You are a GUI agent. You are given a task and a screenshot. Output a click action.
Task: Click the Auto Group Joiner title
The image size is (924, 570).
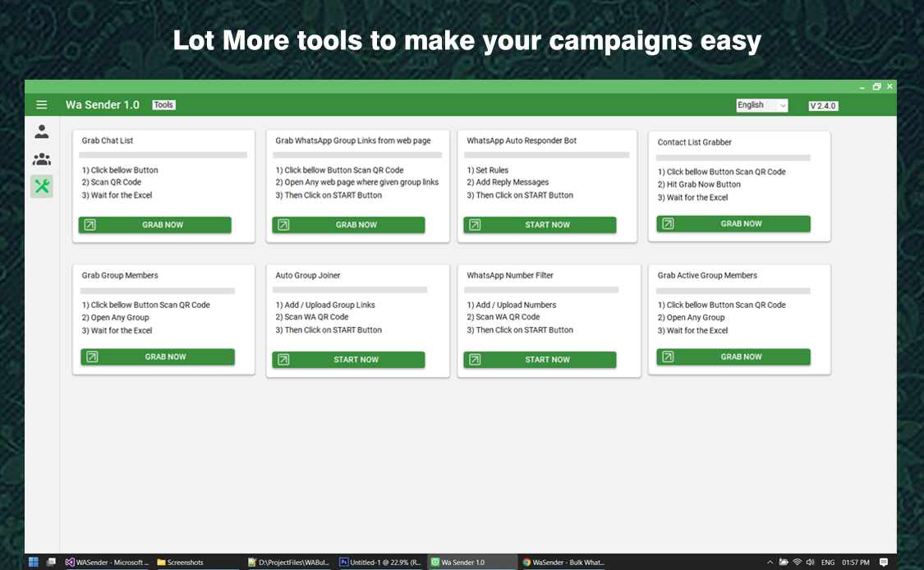(308, 275)
